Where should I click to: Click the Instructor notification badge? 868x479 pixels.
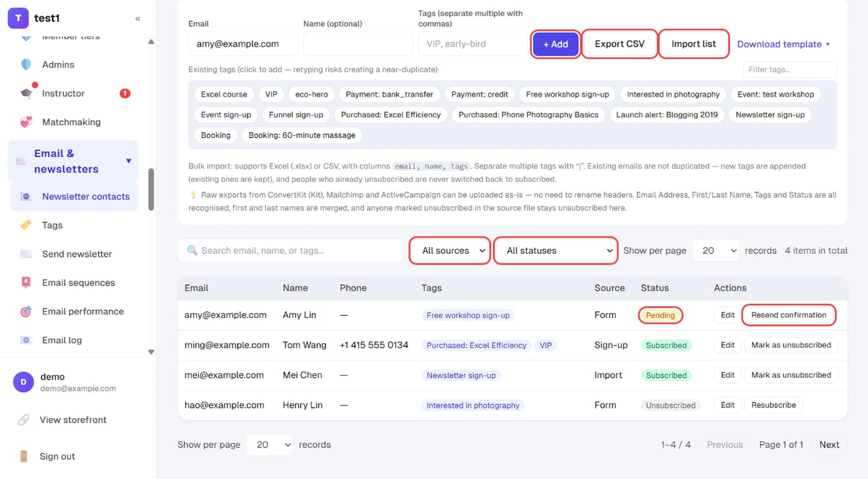[x=125, y=93]
